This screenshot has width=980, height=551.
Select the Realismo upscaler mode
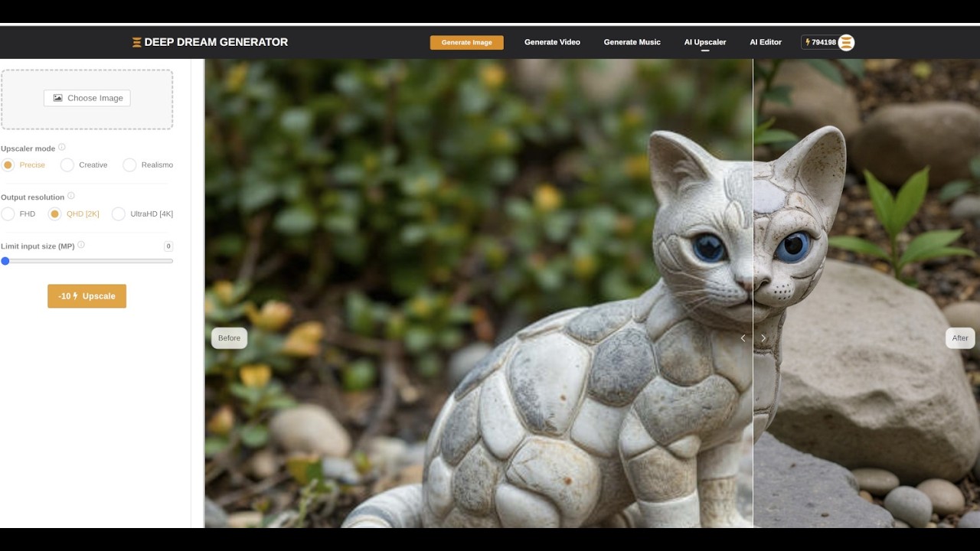point(129,165)
